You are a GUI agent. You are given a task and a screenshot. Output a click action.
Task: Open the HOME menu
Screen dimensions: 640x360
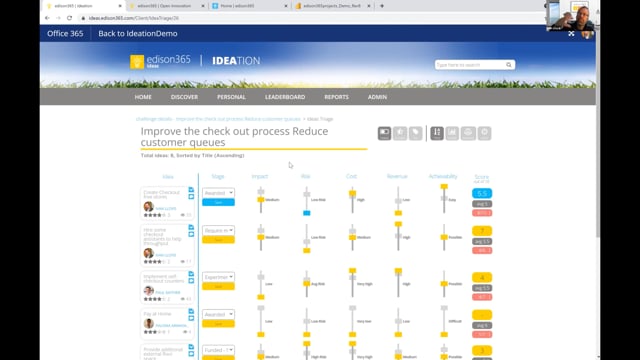tap(143, 97)
